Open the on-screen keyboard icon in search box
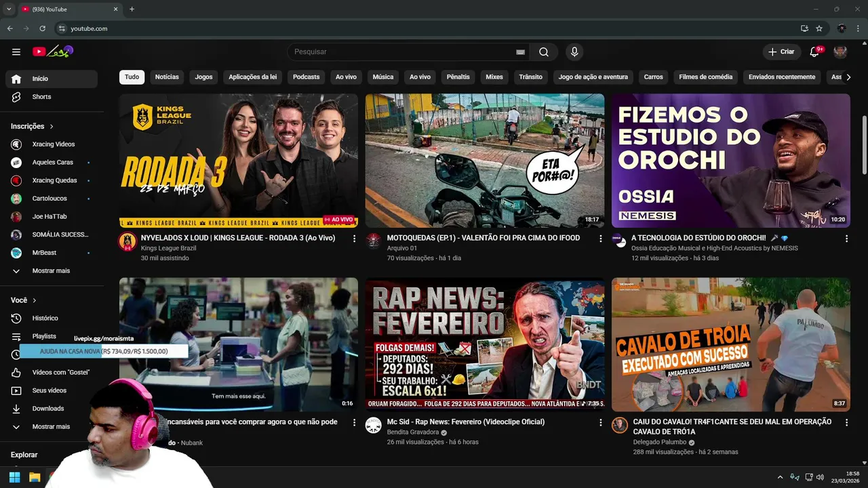868x488 pixels. coord(520,52)
